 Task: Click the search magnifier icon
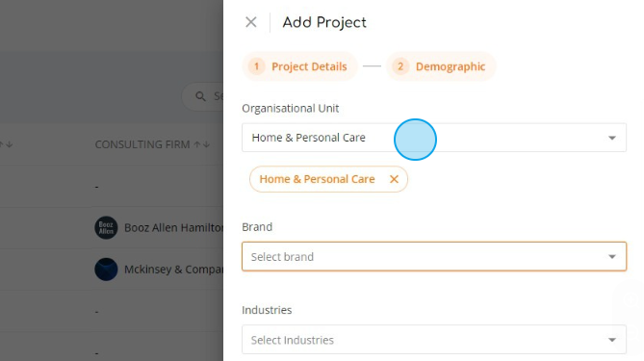200,96
